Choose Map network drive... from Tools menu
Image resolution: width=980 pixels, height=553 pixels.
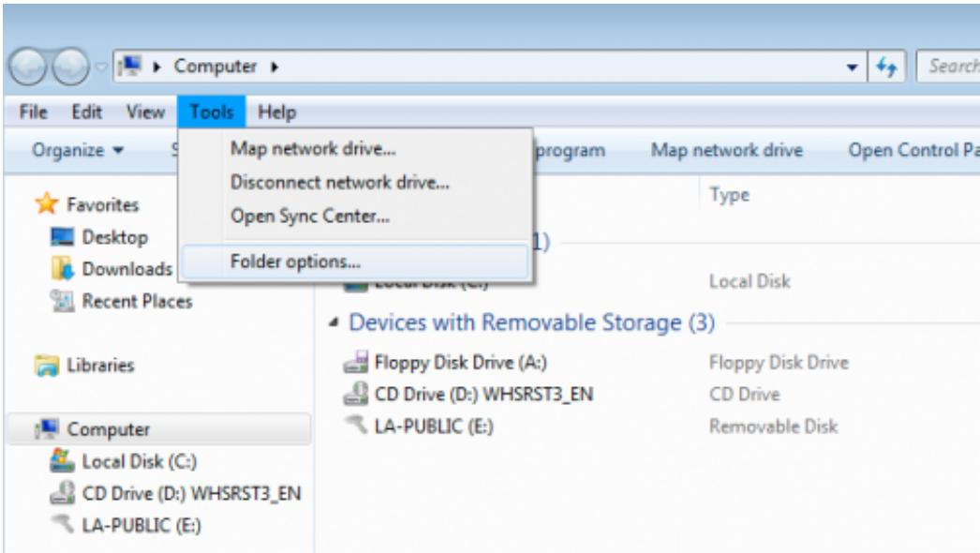tap(356, 149)
